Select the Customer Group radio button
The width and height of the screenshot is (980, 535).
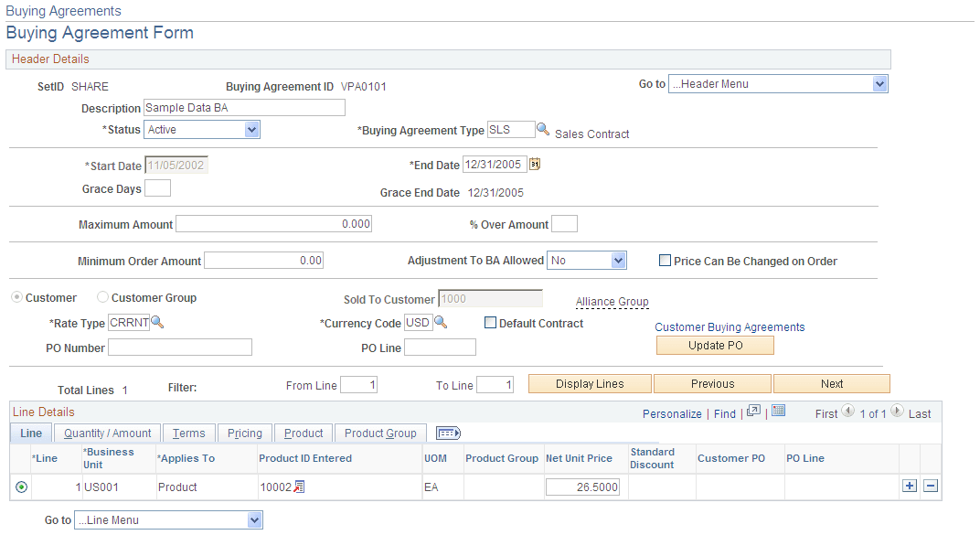coord(102,297)
